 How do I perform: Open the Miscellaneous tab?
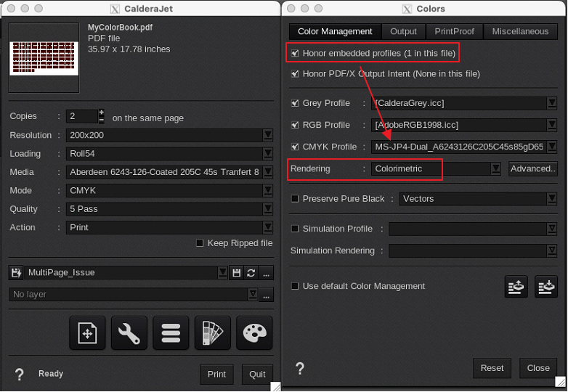coord(520,31)
